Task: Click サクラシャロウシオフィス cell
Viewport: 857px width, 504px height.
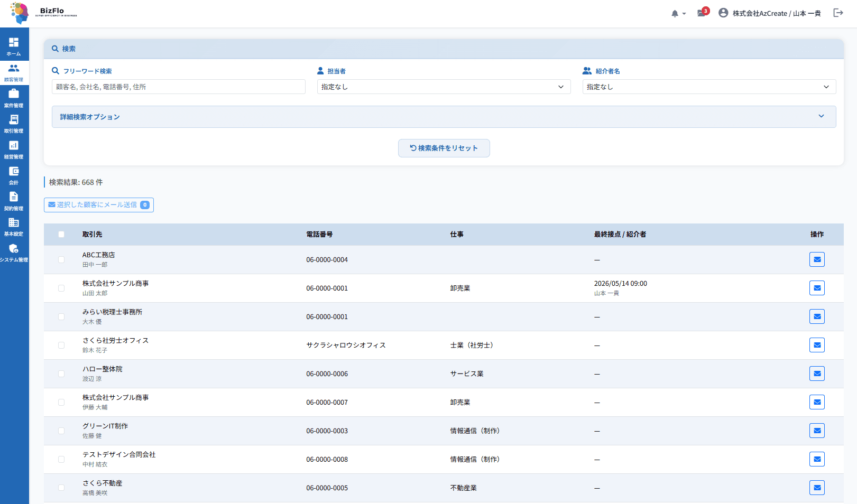Action: pyautogui.click(x=346, y=346)
